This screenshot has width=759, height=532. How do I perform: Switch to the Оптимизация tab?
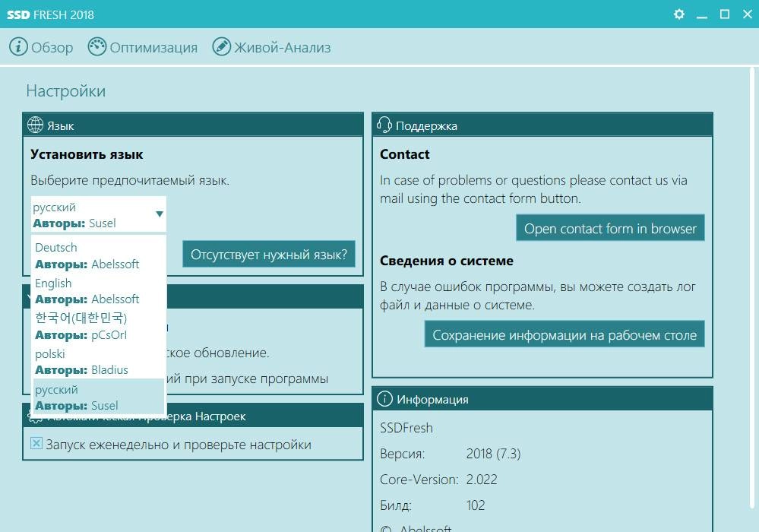(143, 47)
